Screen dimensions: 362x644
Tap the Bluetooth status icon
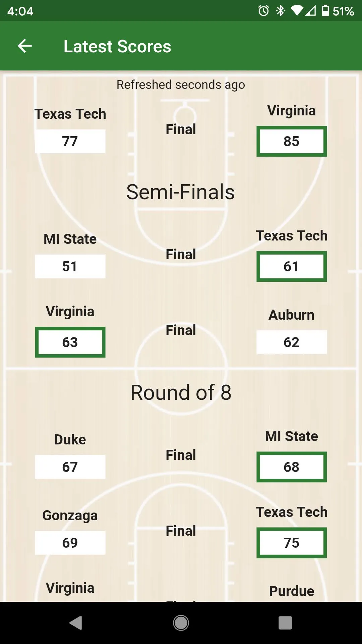click(280, 11)
